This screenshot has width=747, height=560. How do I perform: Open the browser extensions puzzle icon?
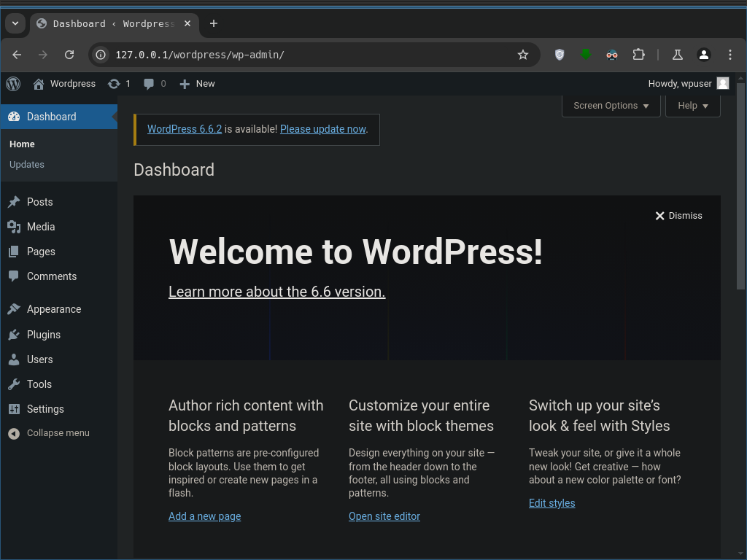tap(639, 55)
